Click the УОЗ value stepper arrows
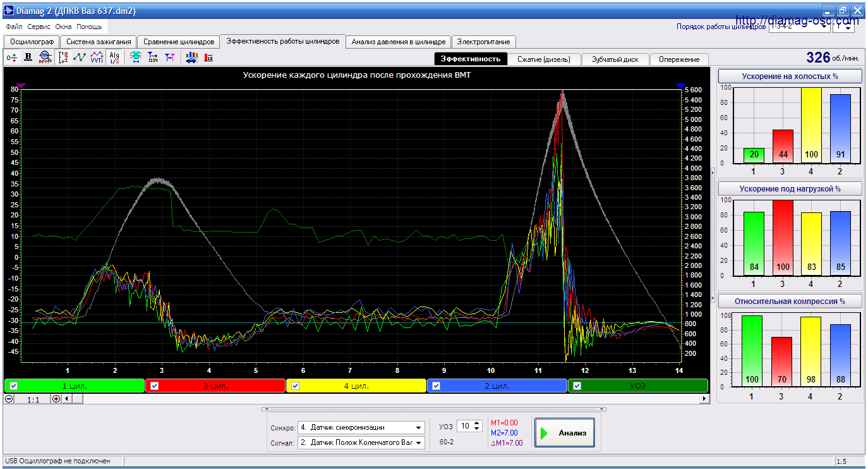 click(478, 426)
